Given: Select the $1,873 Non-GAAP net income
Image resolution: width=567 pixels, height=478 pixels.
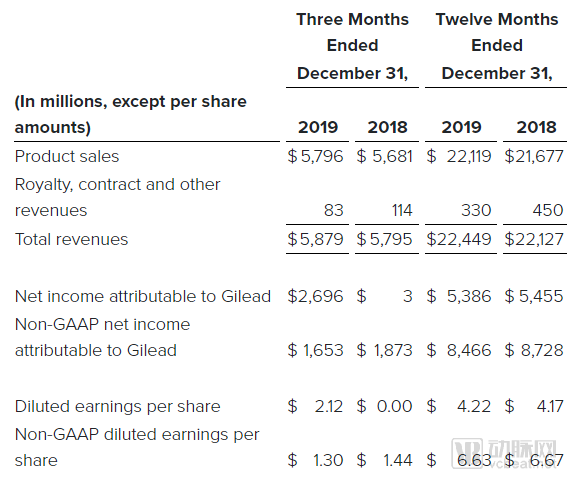Looking at the screenshot, I should click(384, 350).
